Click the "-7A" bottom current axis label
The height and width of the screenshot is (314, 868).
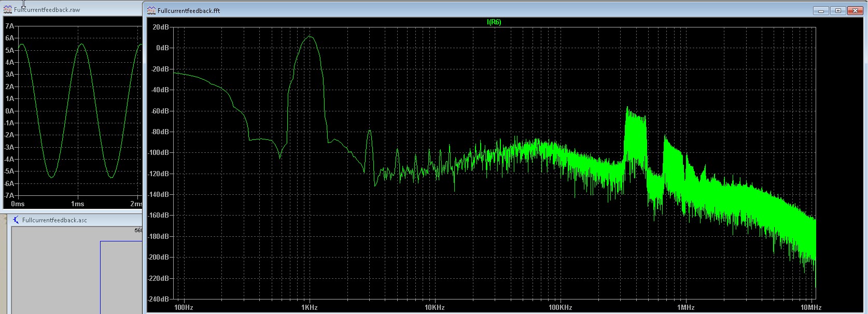point(9,195)
